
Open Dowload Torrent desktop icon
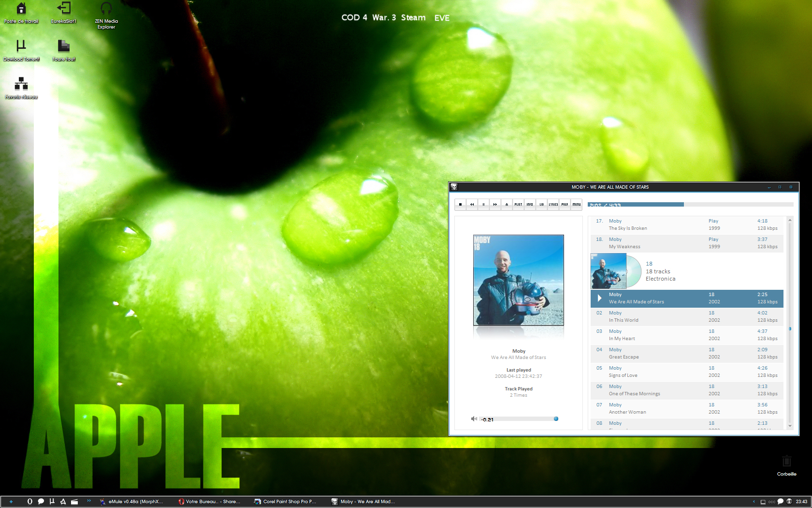[x=21, y=51]
